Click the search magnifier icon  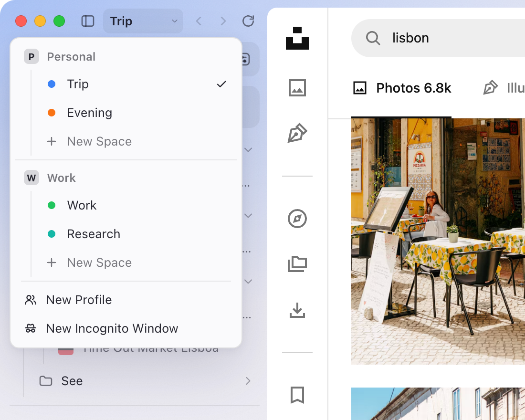pos(373,38)
